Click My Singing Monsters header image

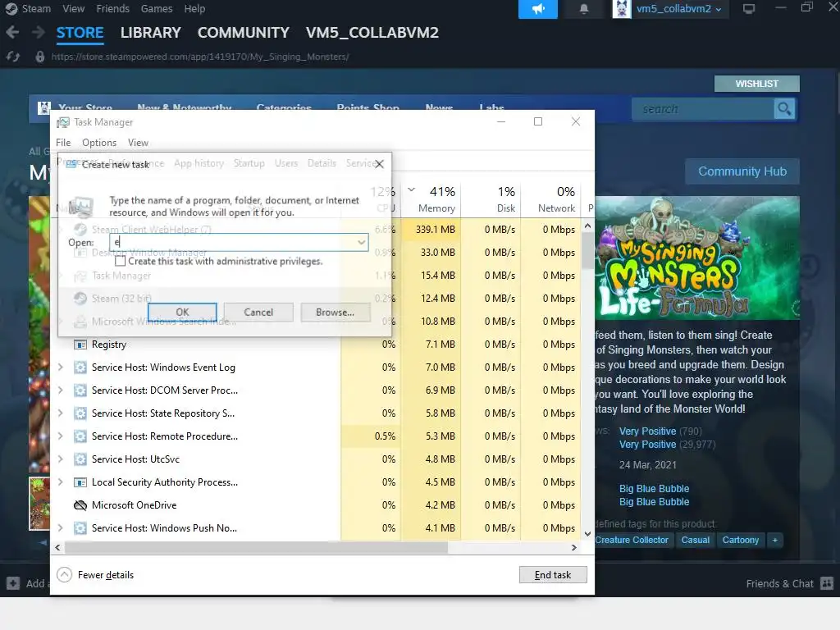(x=697, y=258)
